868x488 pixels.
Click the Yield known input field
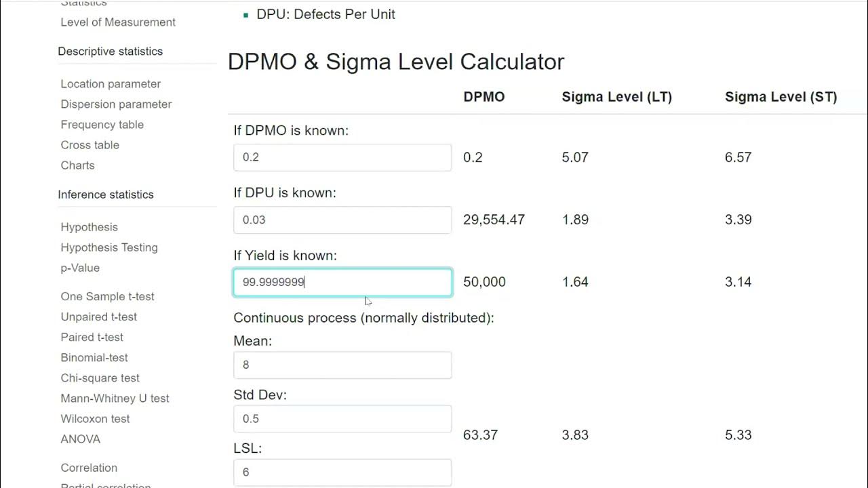coord(342,282)
